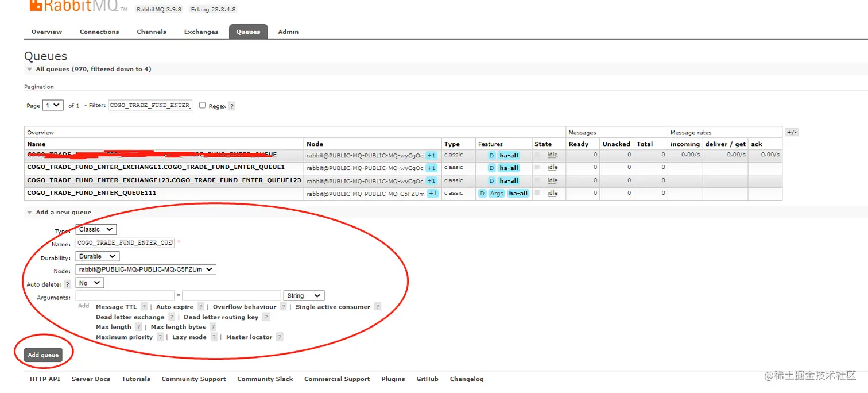This screenshot has width=868, height=393.
Task: Open the Regex filter help icon
Action: [x=232, y=106]
